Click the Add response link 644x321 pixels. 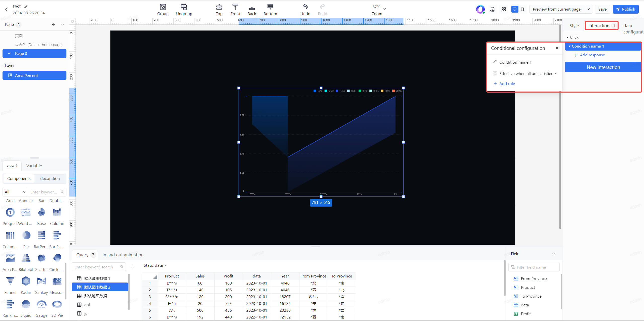point(589,55)
